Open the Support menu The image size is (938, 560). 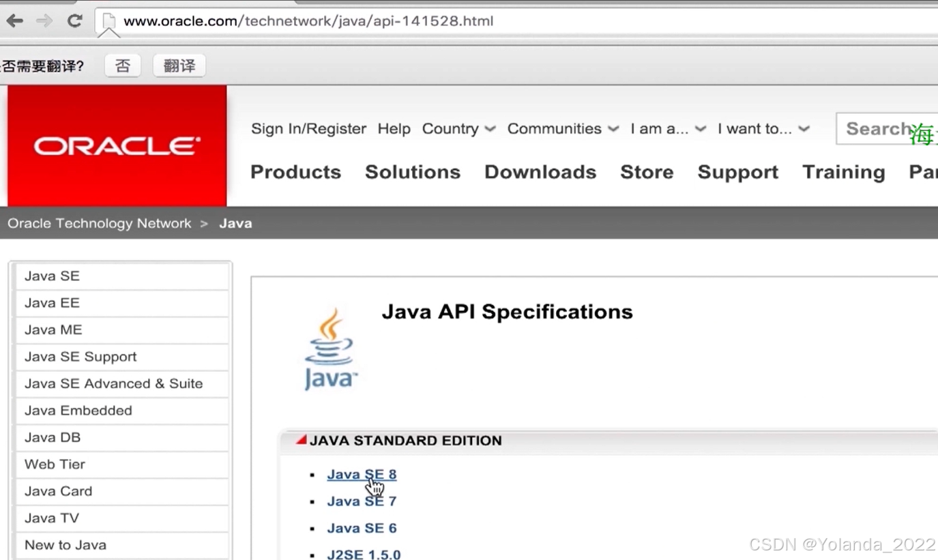(x=737, y=173)
